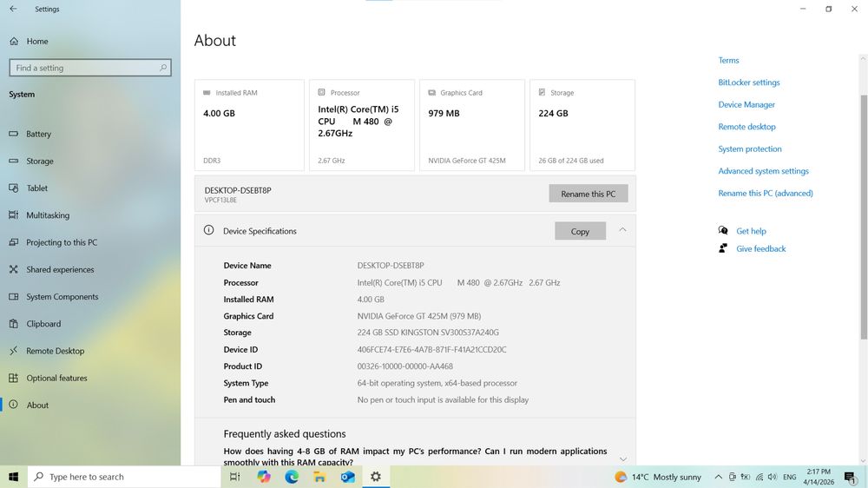
Task: Open System protection link
Action: tap(750, 149)
